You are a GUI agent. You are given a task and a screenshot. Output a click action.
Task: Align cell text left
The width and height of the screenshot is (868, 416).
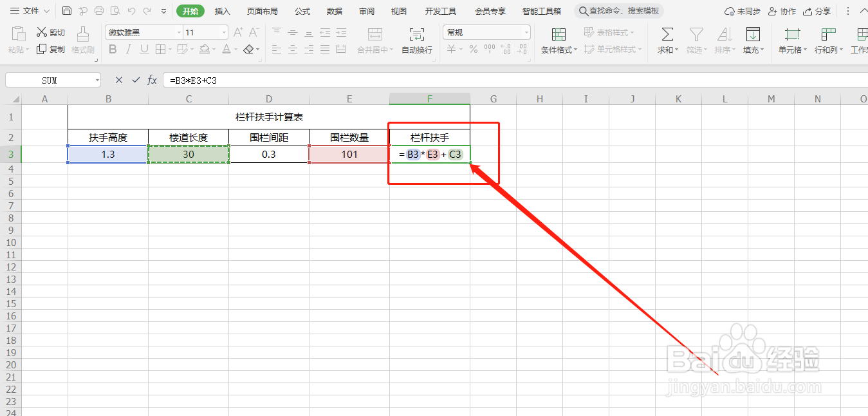click(277, 49)
